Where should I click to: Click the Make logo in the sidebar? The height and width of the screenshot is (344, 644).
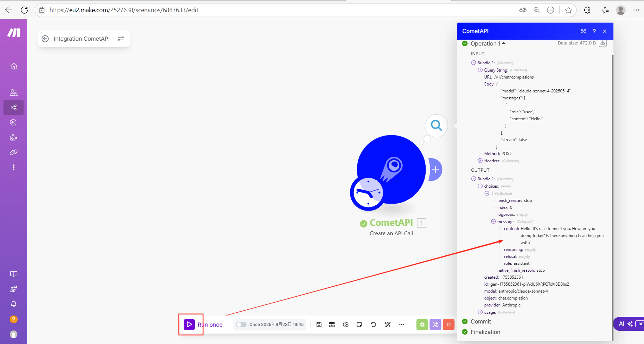point(14,33)
